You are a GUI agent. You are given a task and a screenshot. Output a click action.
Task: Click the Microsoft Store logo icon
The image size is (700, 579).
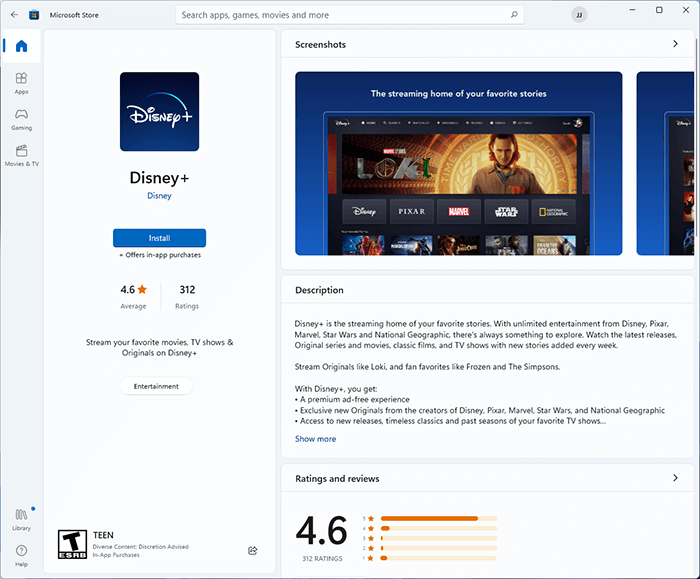click(x=34, y=15)
